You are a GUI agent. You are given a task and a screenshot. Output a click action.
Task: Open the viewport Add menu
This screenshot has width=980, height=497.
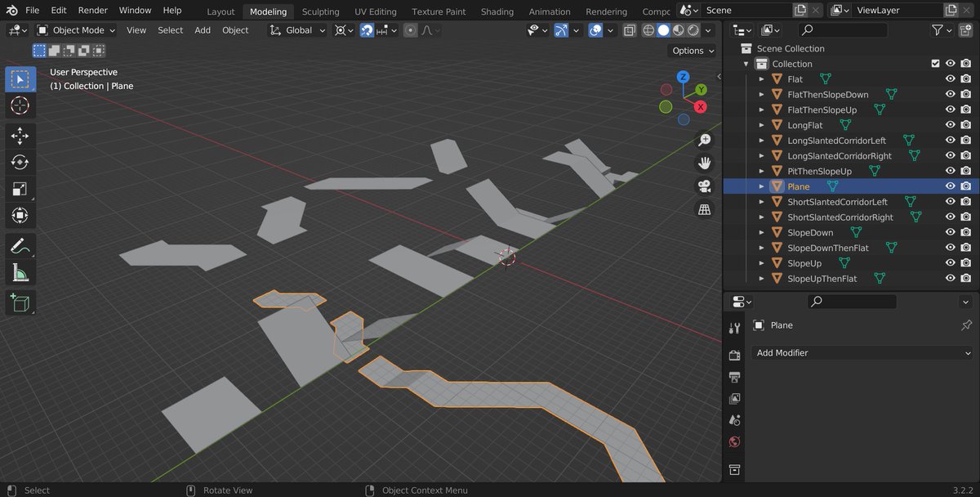(203, 30)
